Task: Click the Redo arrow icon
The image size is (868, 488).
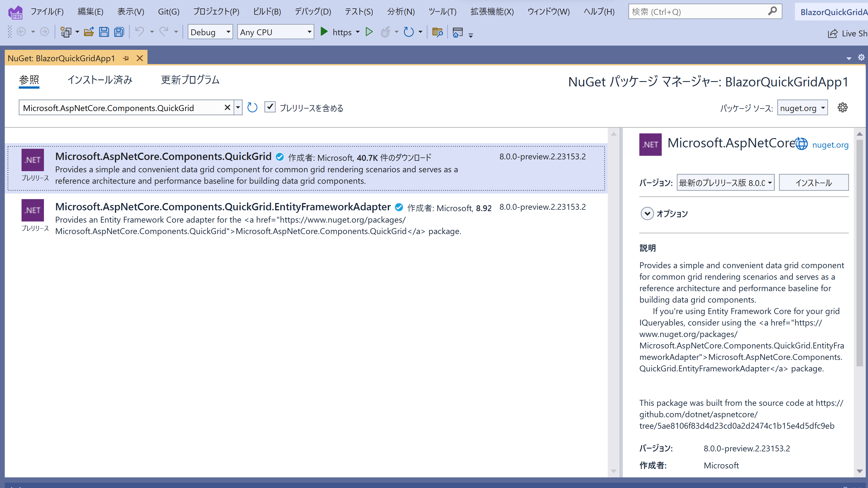Action: coord(164,32)
